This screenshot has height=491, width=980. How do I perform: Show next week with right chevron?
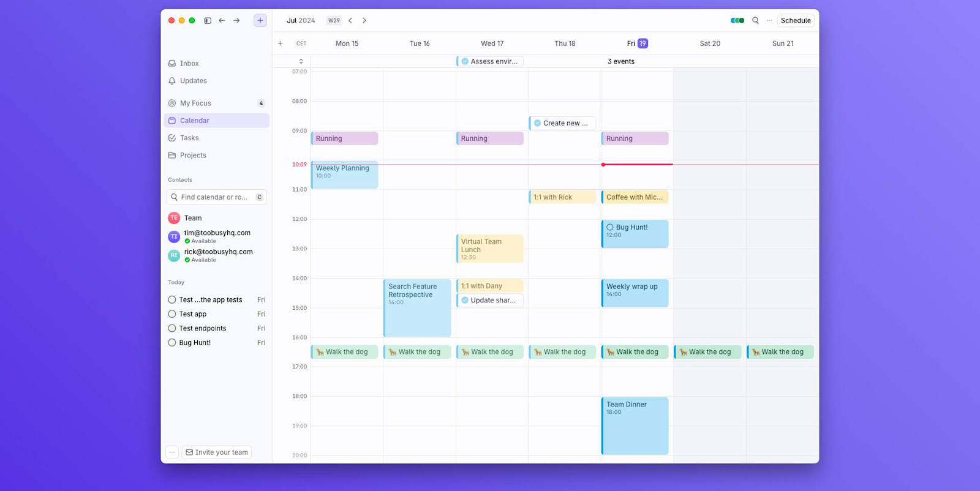coord(364,20)
